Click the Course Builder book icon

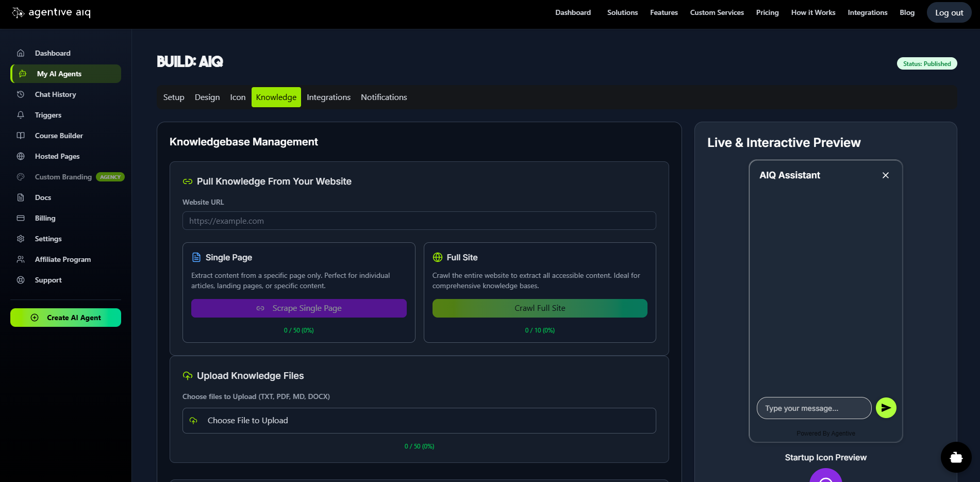pyautogui.click(x=21, y=136)
